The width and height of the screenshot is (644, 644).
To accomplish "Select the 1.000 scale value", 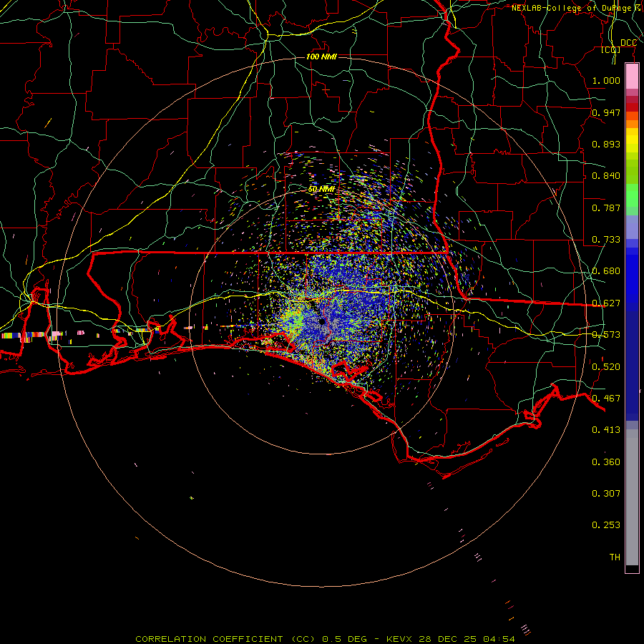I will coord(606,80).
